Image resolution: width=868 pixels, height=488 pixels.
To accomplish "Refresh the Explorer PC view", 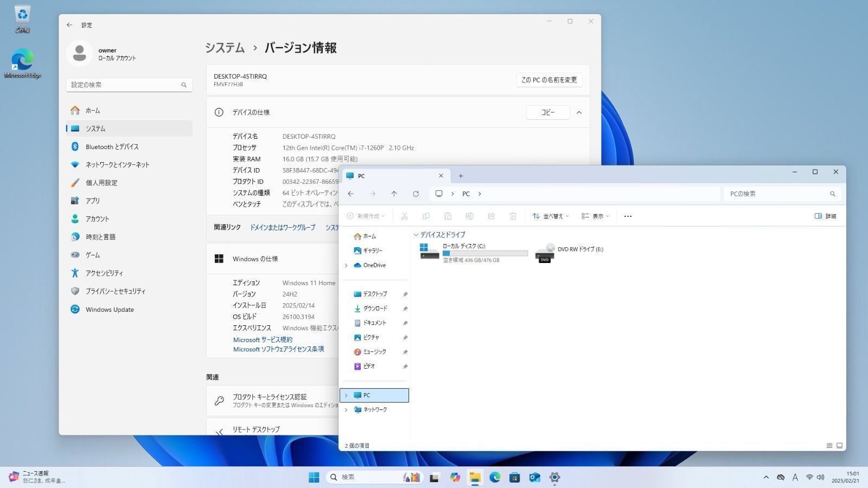I will [416, 194].
